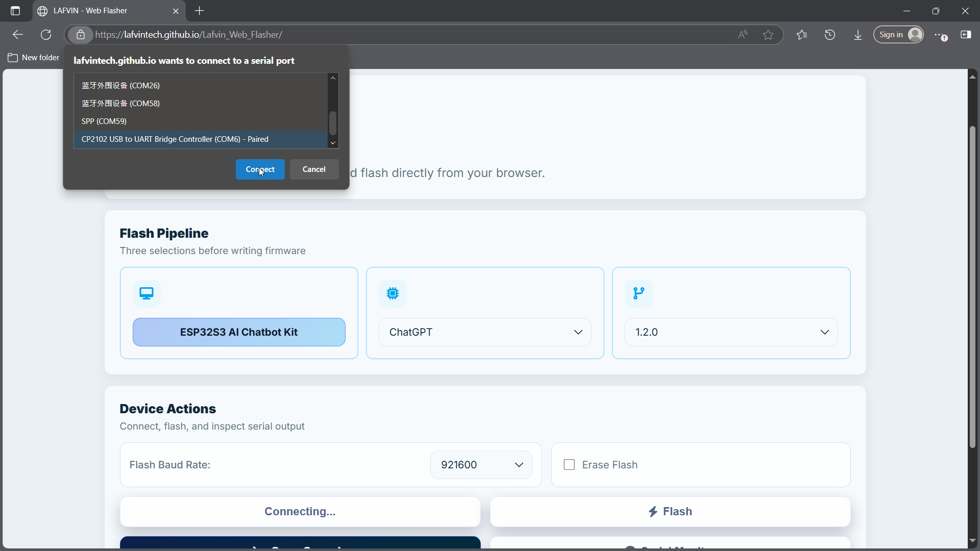Click the address bar URL
Screen dimensions: 980x551
pos(189,35)
